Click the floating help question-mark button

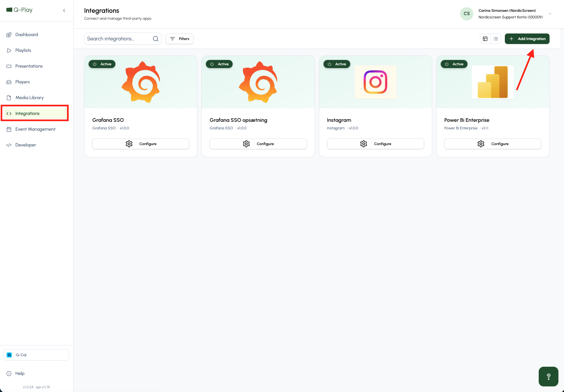click(x=549, y=377)
